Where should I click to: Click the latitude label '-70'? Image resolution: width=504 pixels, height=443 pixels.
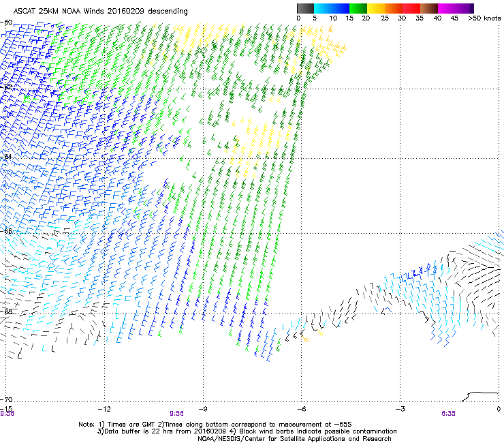tap(6, 400)
